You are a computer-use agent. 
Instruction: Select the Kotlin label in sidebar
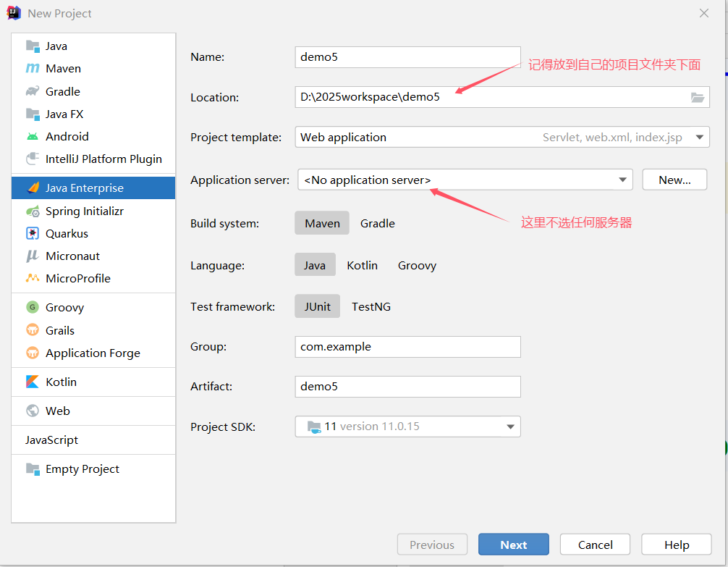click(x=61, y=382)
